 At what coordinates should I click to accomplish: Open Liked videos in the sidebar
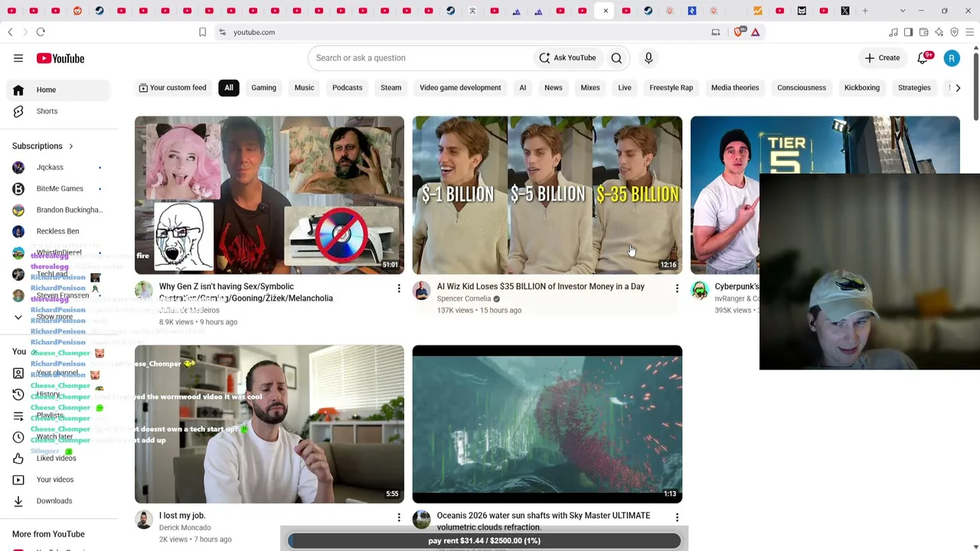point(57,458)
